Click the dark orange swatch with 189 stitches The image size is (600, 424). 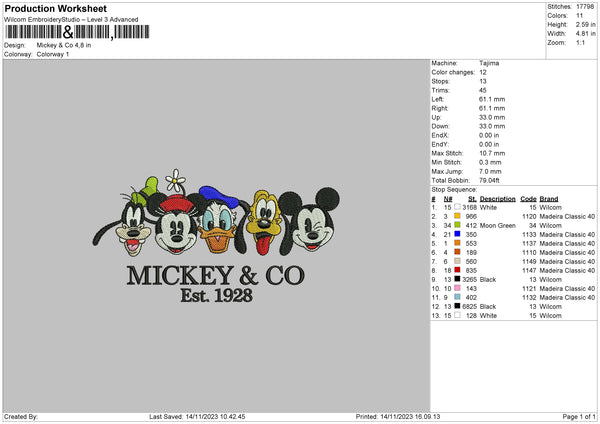tap(457, 252)
